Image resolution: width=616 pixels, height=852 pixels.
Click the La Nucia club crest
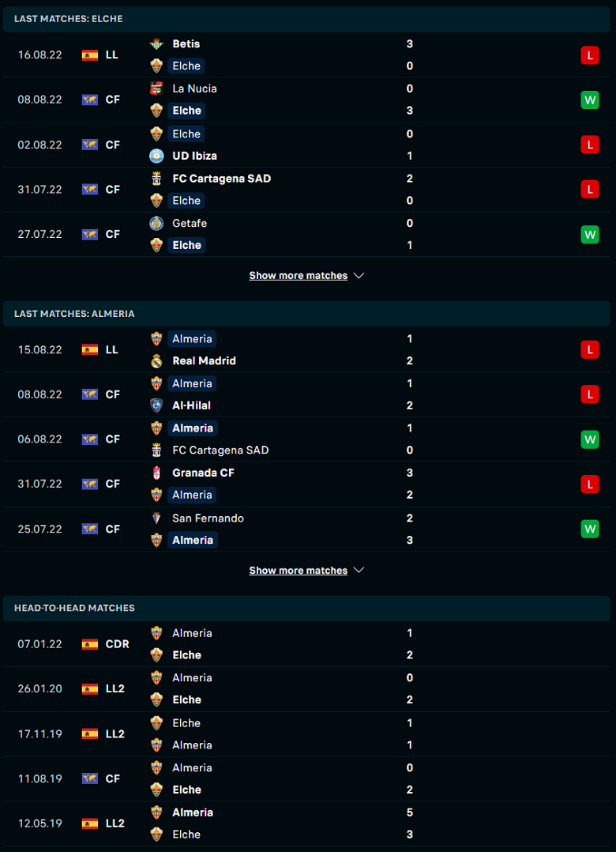point(156,89)
